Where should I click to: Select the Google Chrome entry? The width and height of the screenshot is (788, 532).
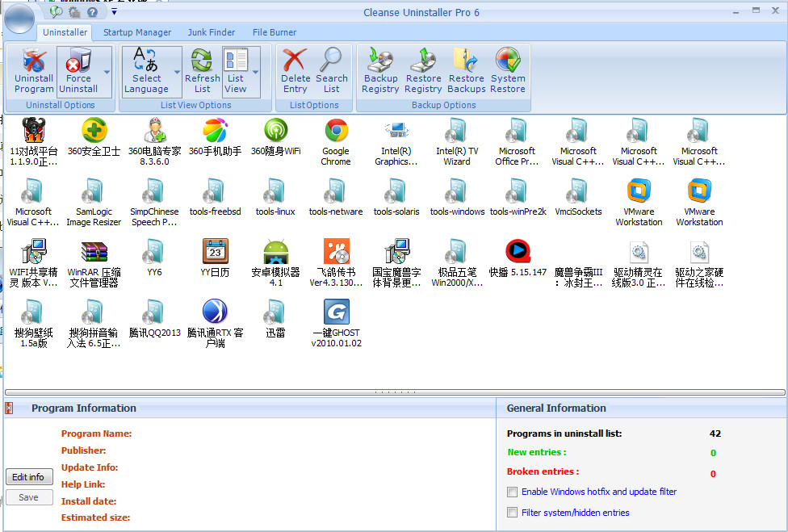336,142
